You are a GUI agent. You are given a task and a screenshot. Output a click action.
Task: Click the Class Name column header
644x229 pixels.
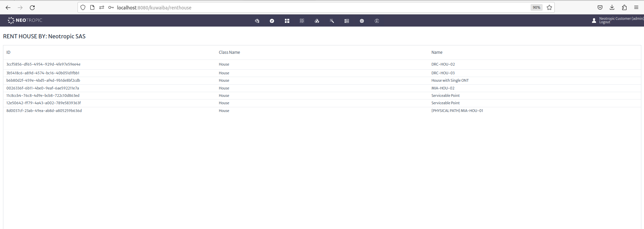(x=230, y=52)
